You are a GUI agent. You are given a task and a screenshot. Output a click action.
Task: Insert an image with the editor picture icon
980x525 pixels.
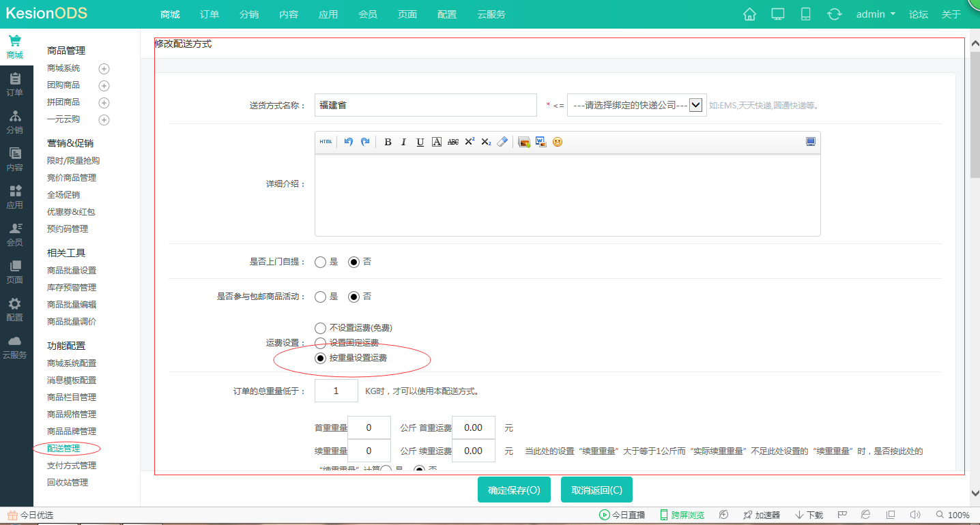click(x=524, y=142)
